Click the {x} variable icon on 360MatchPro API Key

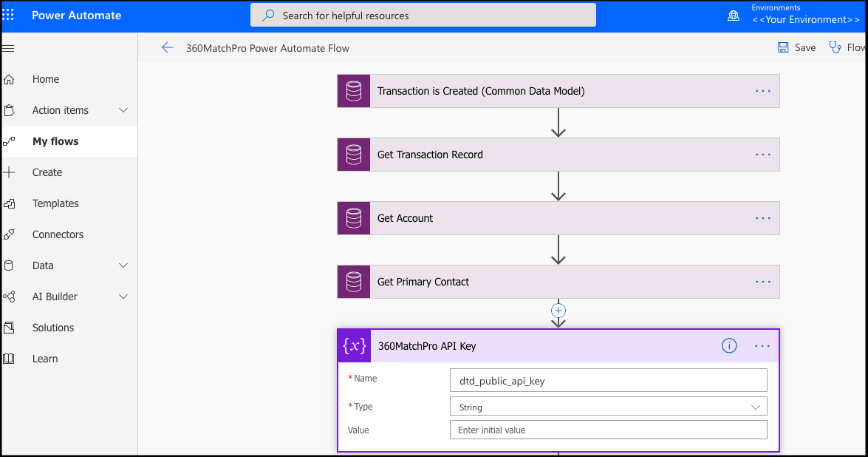coord(354,345)
